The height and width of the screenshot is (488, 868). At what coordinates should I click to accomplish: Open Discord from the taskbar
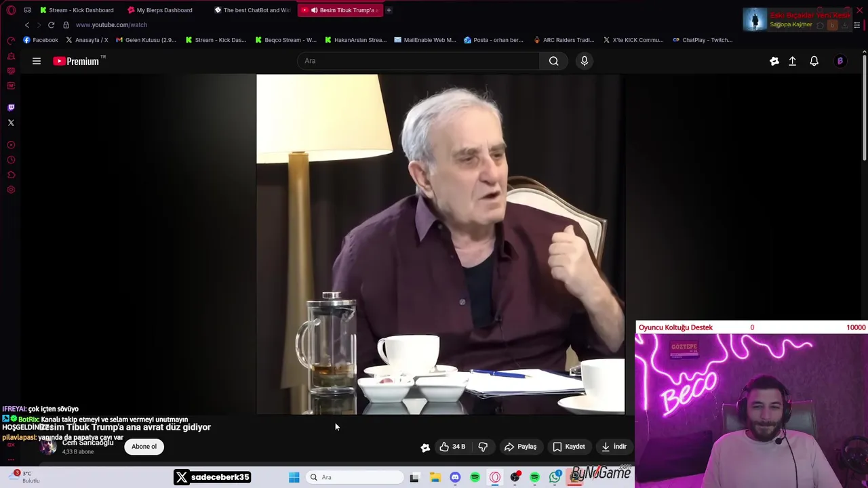[x=455, y=477]
